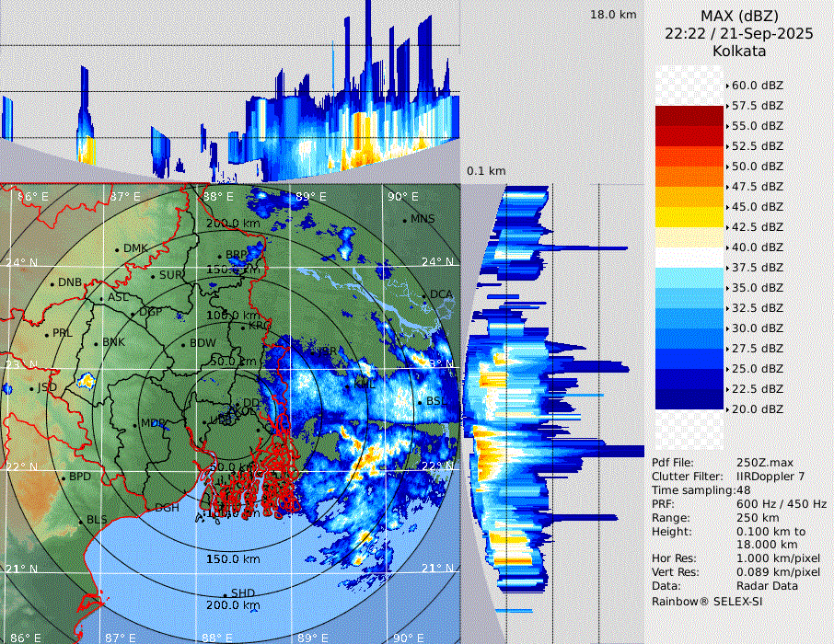Viewport: 834px width, 644px height.
Task: Select the BLS station marker
Action: [x=81, y=522]
